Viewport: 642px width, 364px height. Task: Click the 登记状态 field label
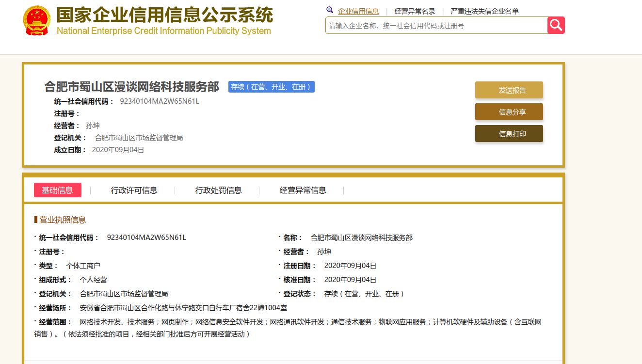(300, 294)
